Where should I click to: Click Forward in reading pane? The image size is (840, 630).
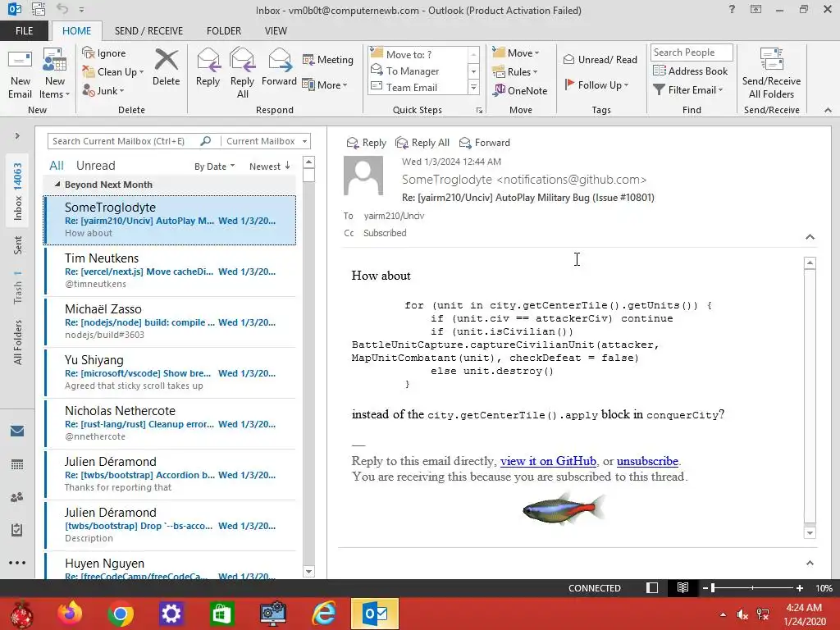[x=484, y=143]
